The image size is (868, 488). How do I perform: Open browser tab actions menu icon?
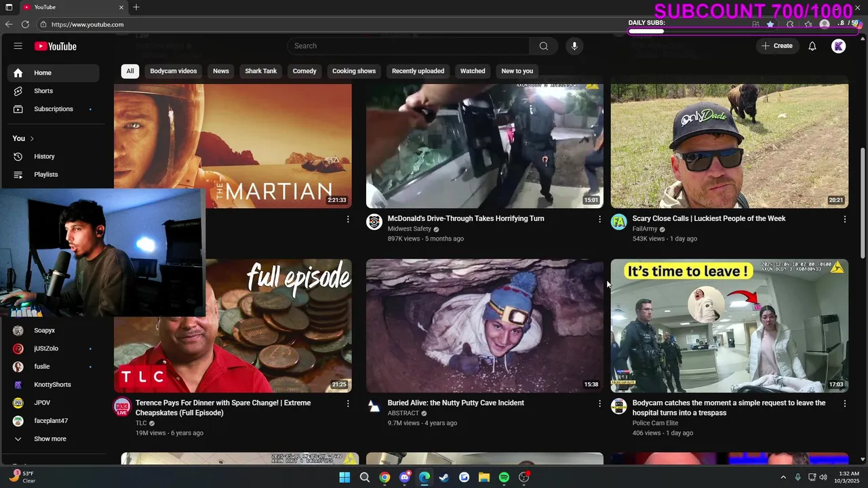pos(9,7)
